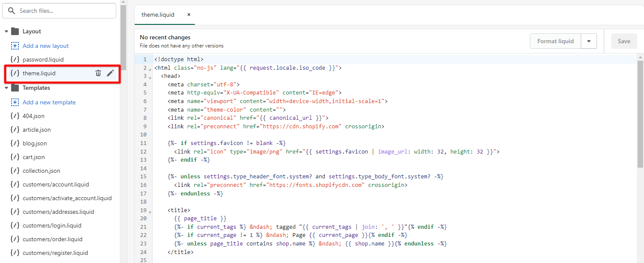
Task: Click the Add a new template plus icon
Action: tap(15, 102)
